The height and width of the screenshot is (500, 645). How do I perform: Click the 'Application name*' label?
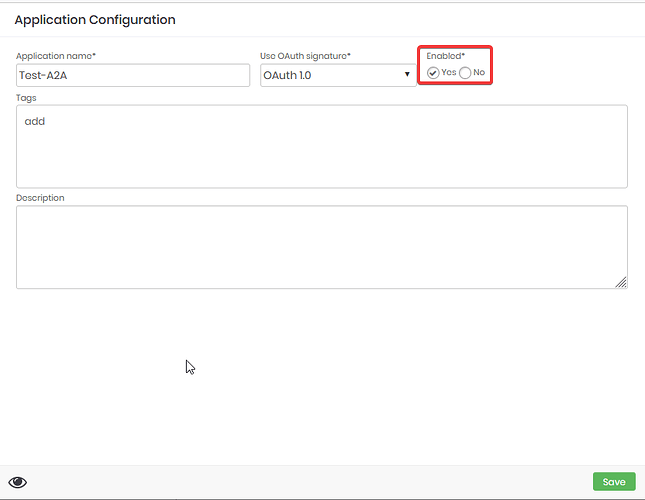(x=56, y=56)
